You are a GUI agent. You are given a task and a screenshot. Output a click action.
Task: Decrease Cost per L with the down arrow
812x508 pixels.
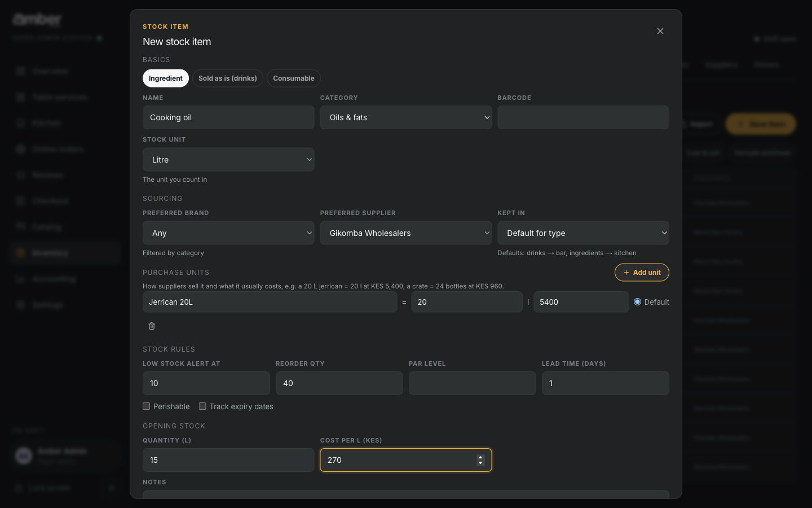(x=480, y=463)
